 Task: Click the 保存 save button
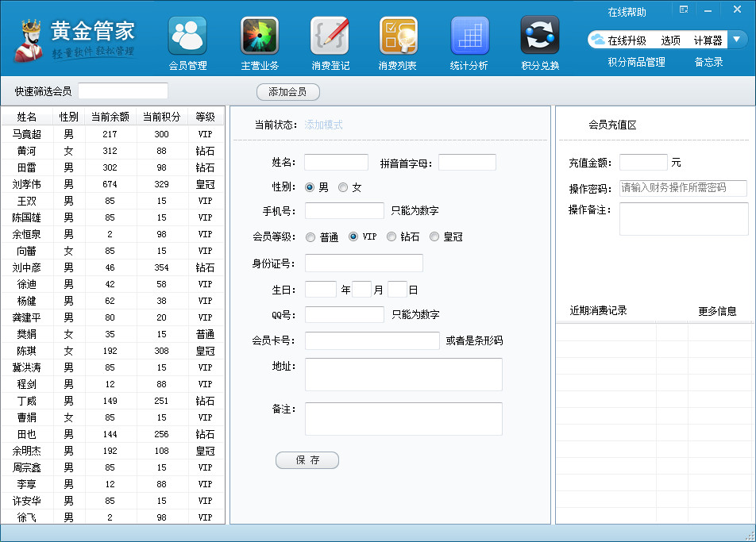click(307, 460)
